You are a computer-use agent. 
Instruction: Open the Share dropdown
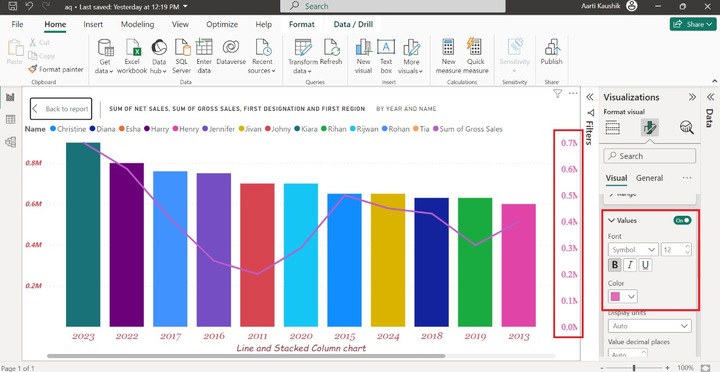pyautogui.click(x=693, y=24)
